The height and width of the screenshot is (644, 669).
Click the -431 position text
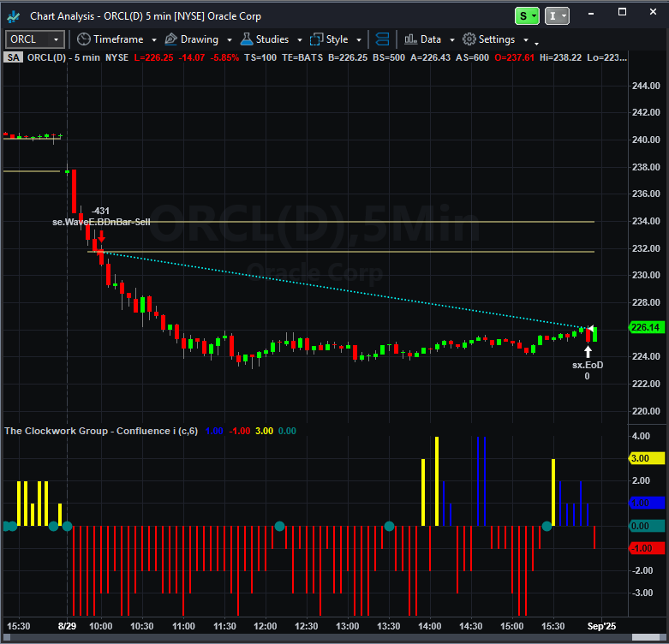(100, 211)
